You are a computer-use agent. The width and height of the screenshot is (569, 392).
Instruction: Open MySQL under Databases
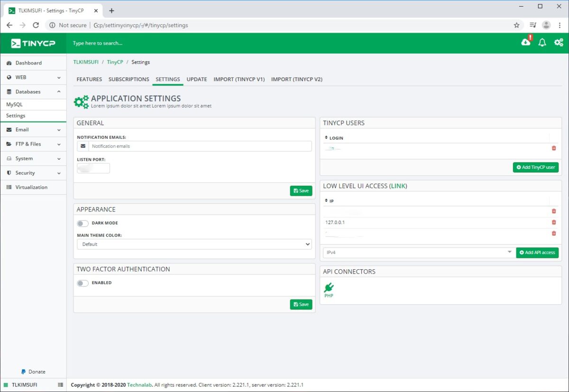tap(33, 104)
